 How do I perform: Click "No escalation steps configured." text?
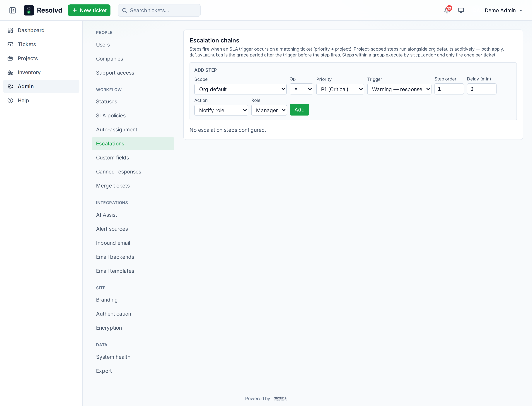click(x=228, y=130)
